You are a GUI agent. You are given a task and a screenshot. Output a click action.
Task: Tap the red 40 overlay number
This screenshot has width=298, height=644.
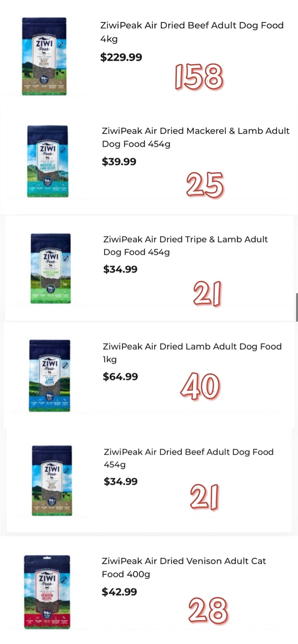200,386
